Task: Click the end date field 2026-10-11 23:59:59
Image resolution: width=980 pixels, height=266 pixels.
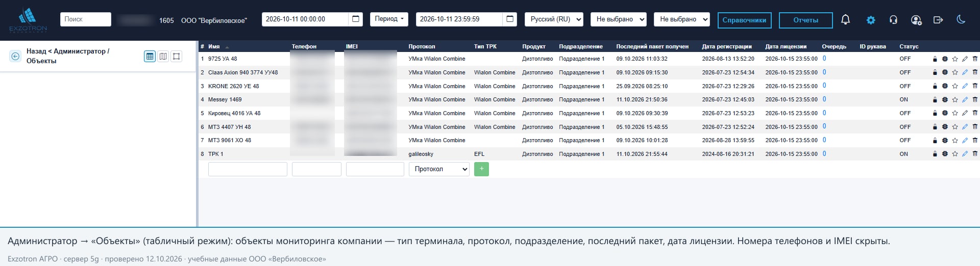Action: [x=459, y=19]
